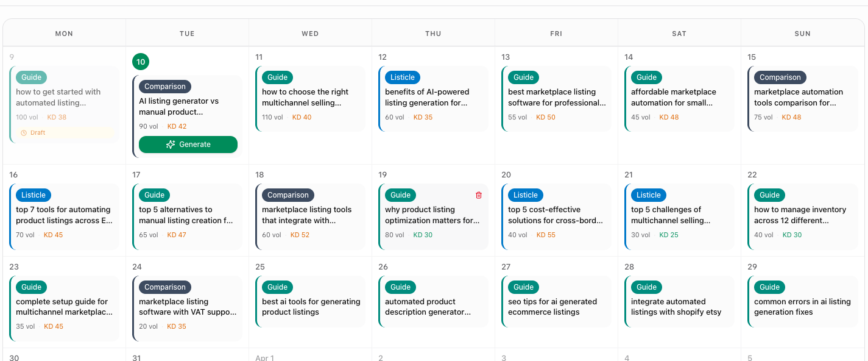Open 'best ai tools for generating product listings' card
This screenshot has height=361, width=868.
(x=311, y=307)
